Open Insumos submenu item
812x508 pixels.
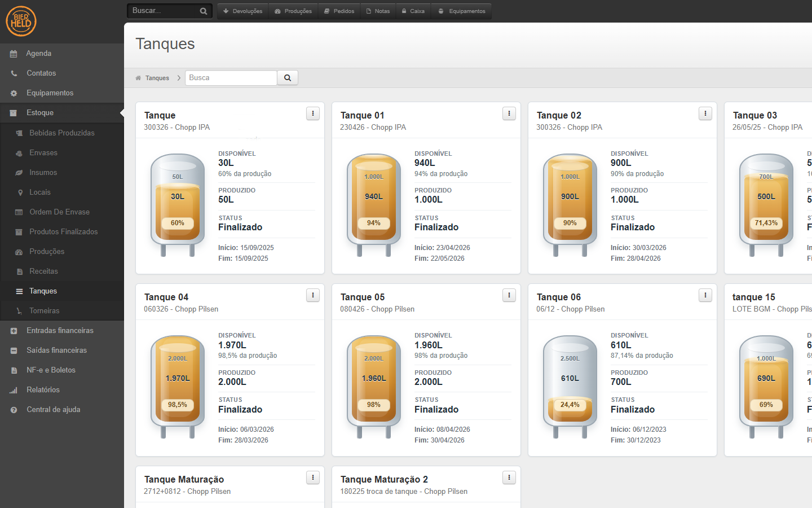tap(62, 173)
